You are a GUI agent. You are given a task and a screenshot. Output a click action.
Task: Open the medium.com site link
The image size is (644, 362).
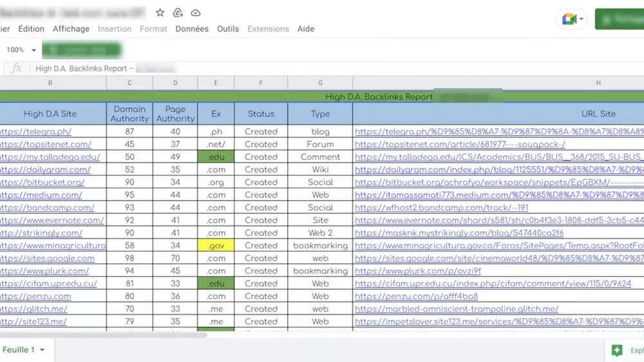tap(41, 195)
